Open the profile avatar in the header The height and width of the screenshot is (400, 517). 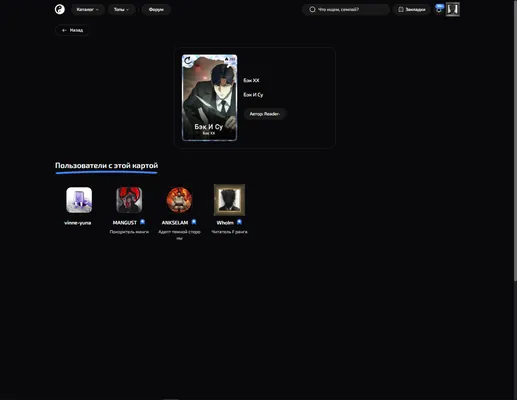pyautogui.click(x=453, y=9)
